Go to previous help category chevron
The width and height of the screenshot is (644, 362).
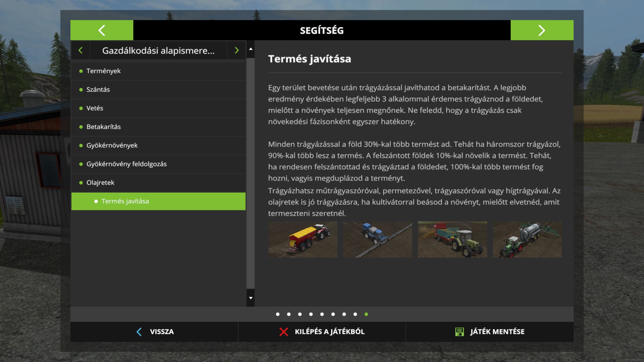[80, 50]
